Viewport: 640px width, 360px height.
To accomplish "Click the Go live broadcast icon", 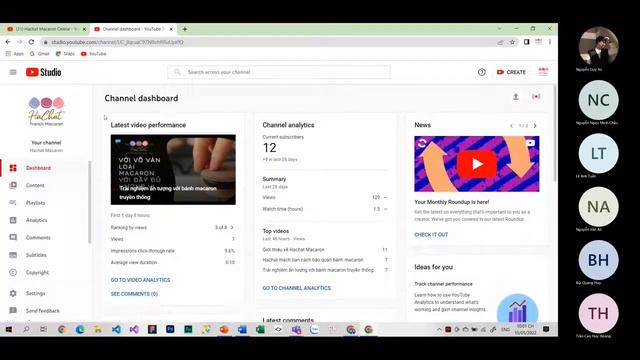I will (x=536, y=97).
